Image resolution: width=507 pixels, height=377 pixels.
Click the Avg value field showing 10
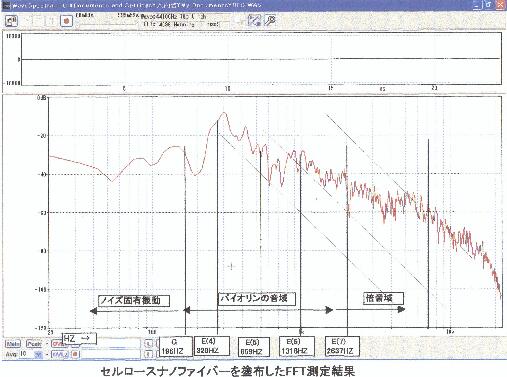tap(27, 354)
